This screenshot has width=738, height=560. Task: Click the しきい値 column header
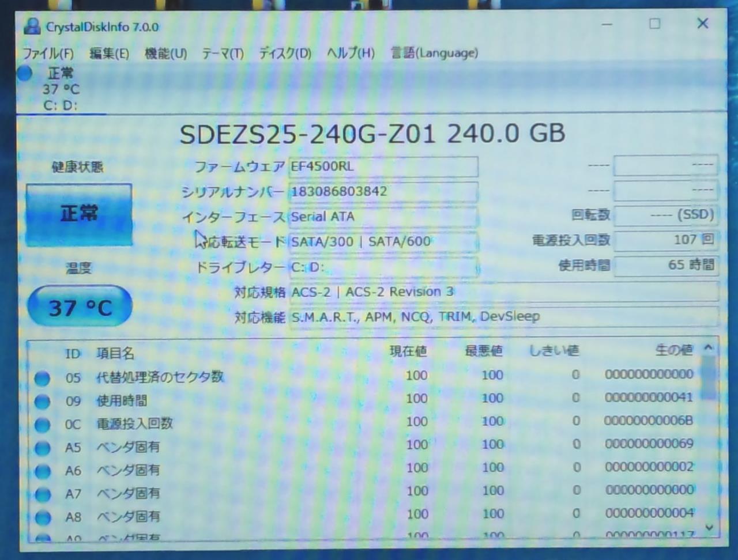(554, 350)
